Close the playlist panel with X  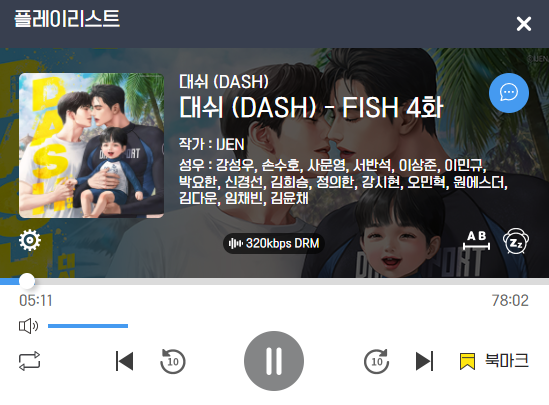(524, 24)
